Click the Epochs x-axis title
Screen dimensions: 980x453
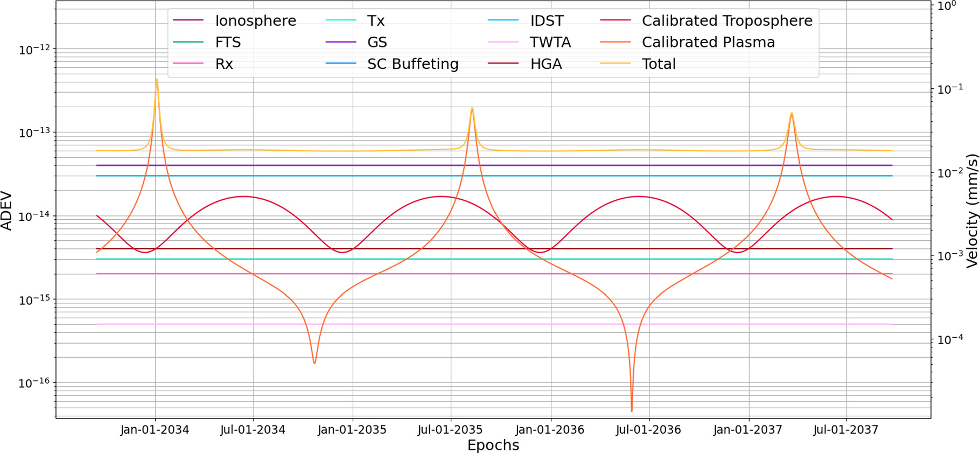[x=493, y=445]
